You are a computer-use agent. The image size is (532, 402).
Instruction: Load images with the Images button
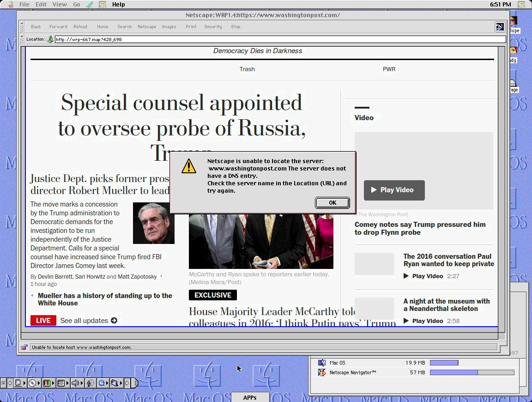pos(169,26)
